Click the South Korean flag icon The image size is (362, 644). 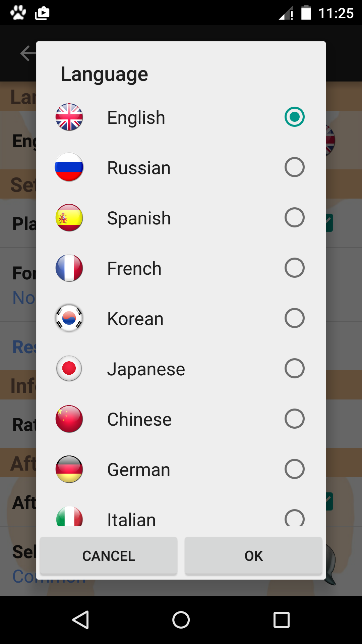69,318
